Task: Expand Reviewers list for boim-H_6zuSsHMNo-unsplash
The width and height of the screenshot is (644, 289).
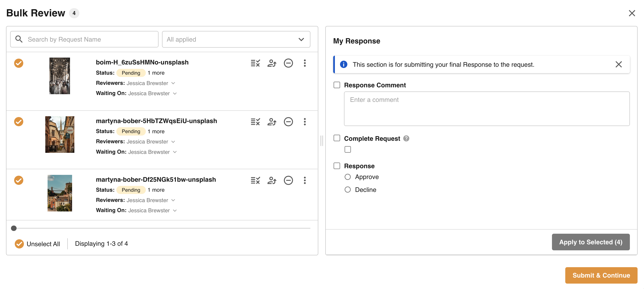Action: (x=173, y=83)
